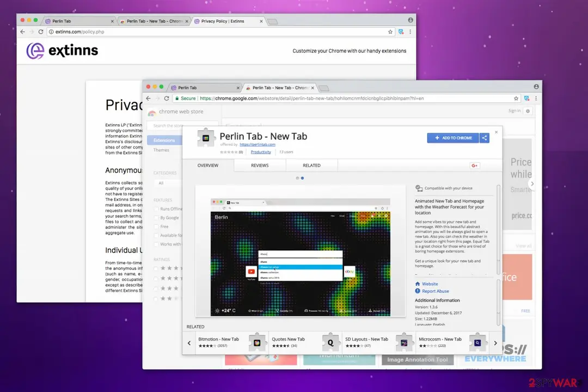Click Perlin Tab puzzle piece icon

[206, 138]
